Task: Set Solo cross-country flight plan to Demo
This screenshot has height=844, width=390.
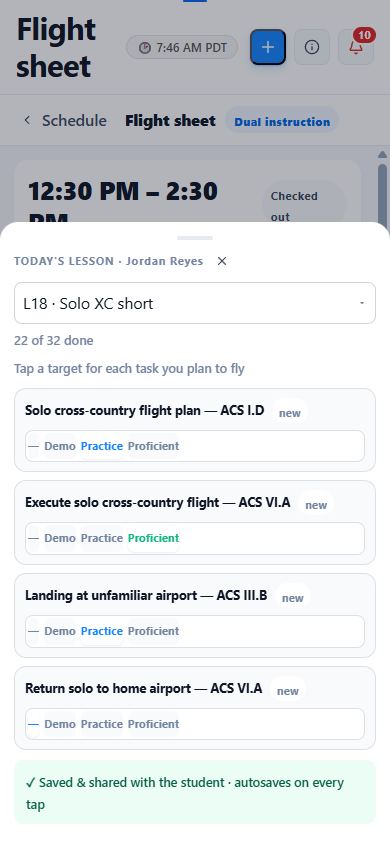Action: [60, 446]
